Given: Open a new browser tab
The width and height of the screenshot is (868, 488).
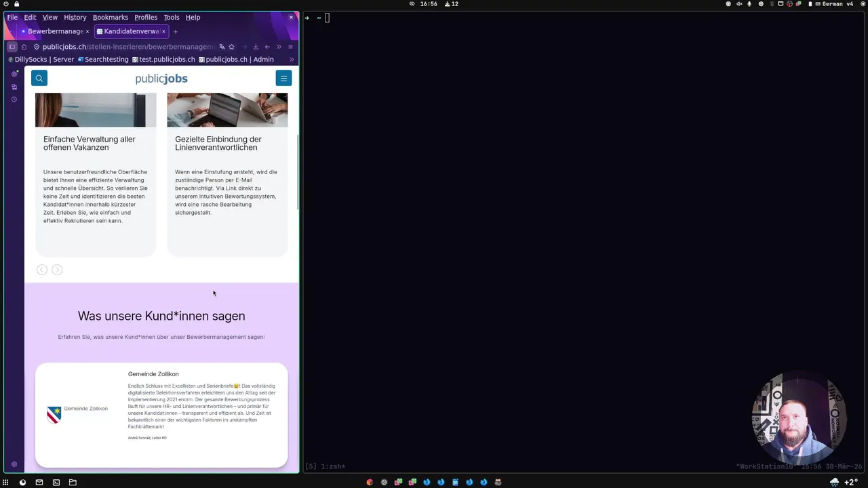Looking at the screenshot, I should click(175, 31).
